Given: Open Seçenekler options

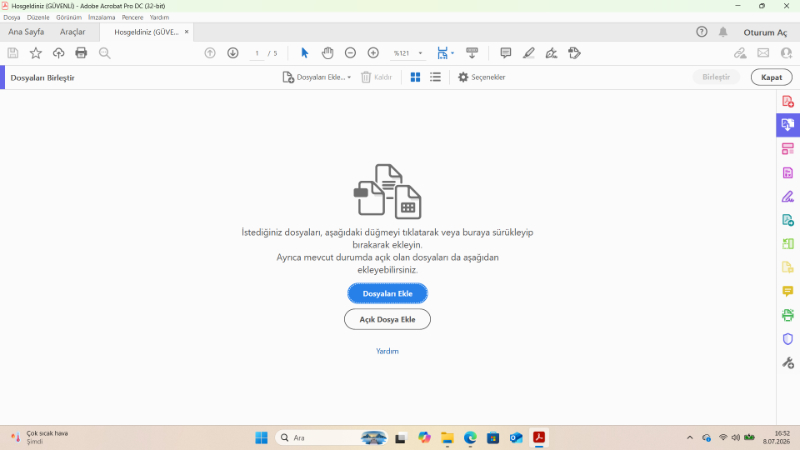Looking at the screenshot, I should point(481,77).
